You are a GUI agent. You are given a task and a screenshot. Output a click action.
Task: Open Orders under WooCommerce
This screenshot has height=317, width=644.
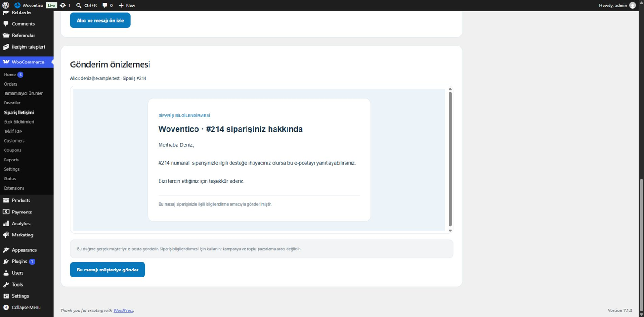(x=11, y=84)
